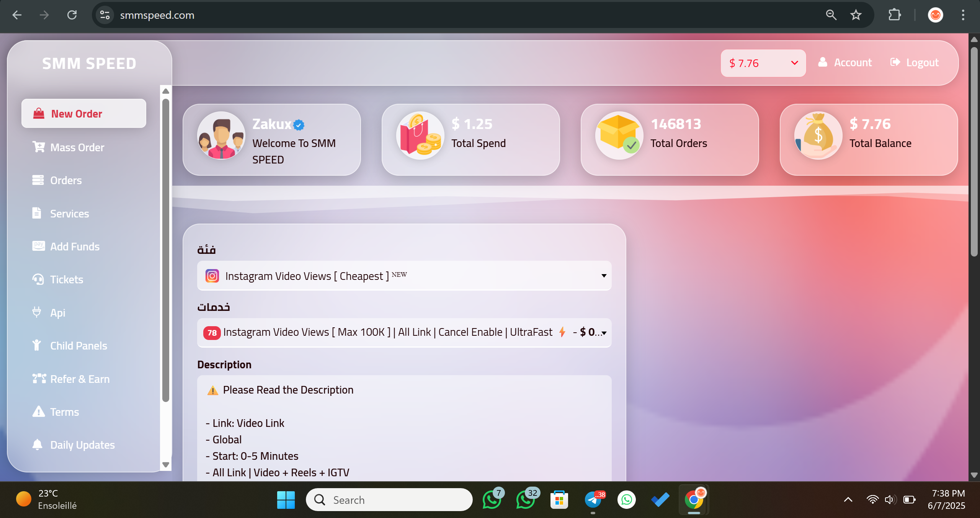Open the Windows Start menu
This screenshot has height=518, width=980.
click(x=286, y=500)
